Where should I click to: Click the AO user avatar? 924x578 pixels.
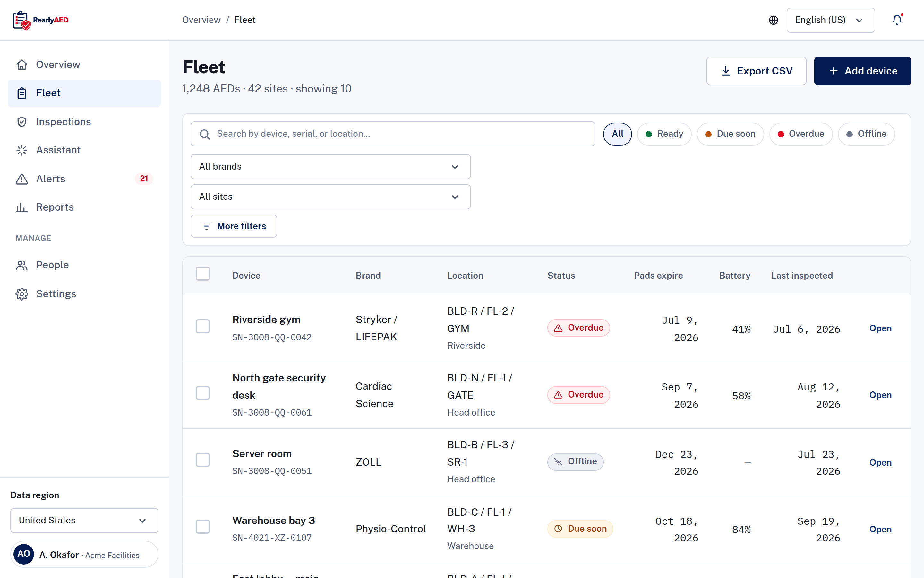24,554
